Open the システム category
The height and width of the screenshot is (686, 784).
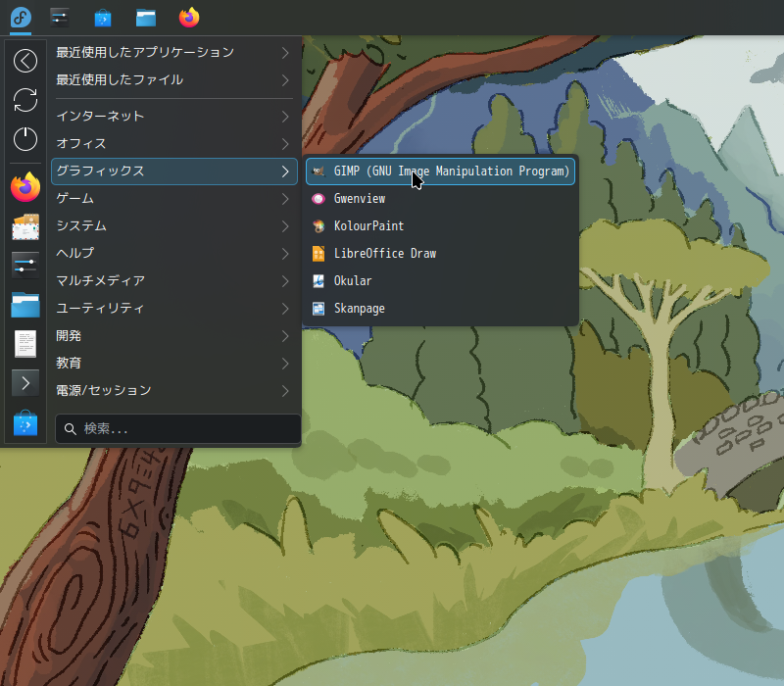tap(174, 226)
